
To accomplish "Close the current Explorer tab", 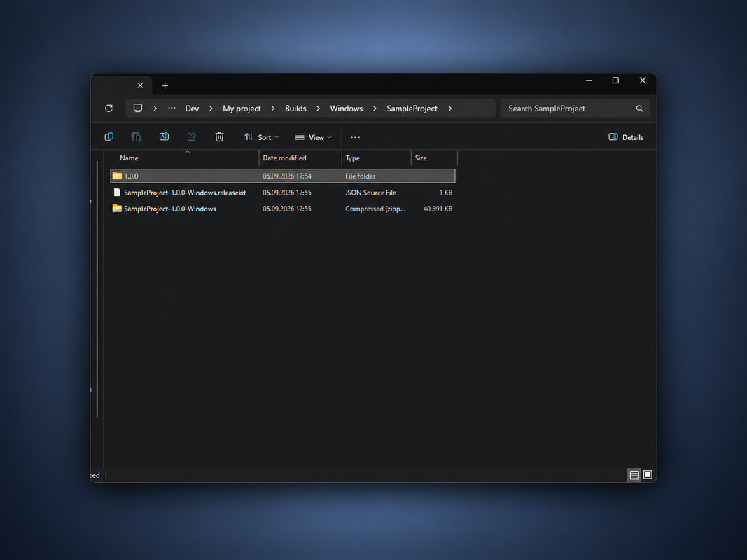I will coord(140,85).
